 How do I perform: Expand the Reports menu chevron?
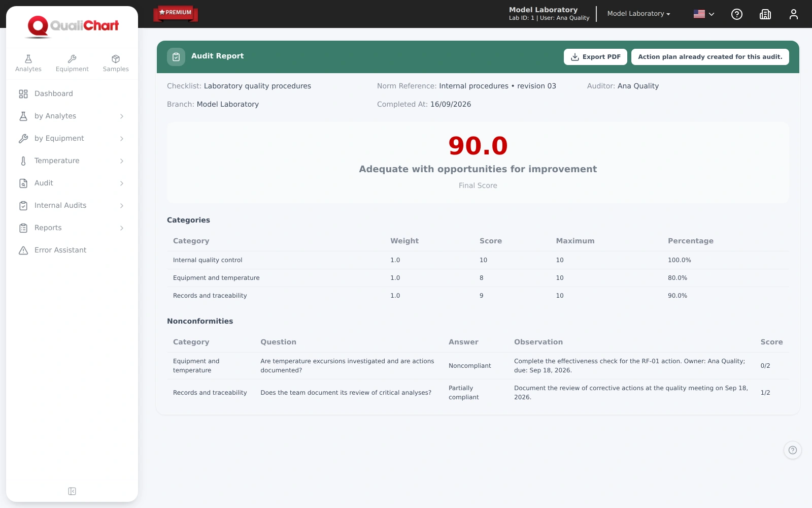[x=122, y=228]
